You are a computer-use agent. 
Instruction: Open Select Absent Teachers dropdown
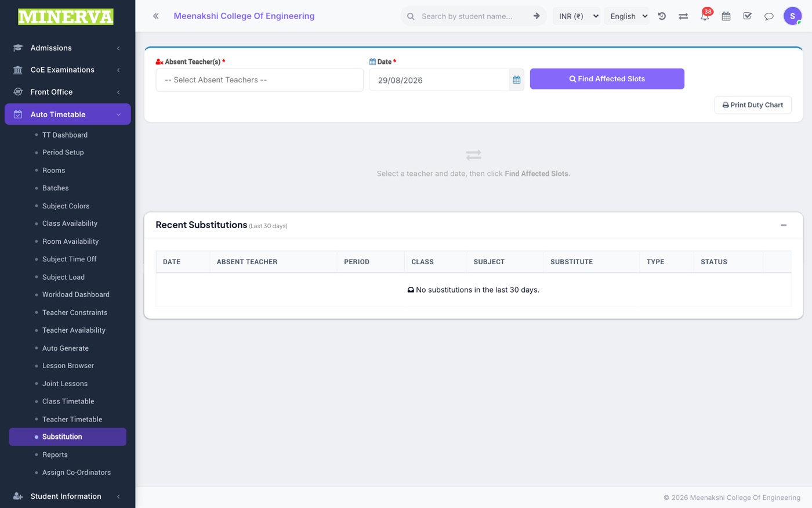tap(259, 80)
